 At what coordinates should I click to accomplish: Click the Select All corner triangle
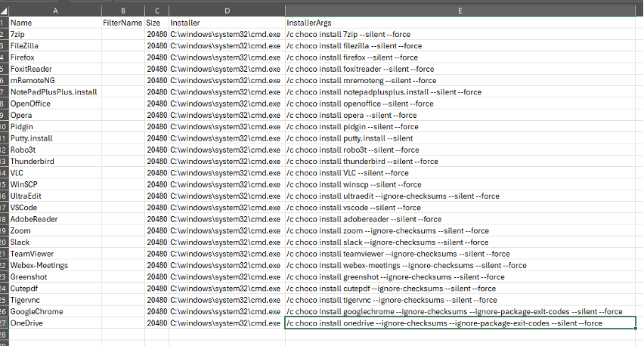(4, 11)
